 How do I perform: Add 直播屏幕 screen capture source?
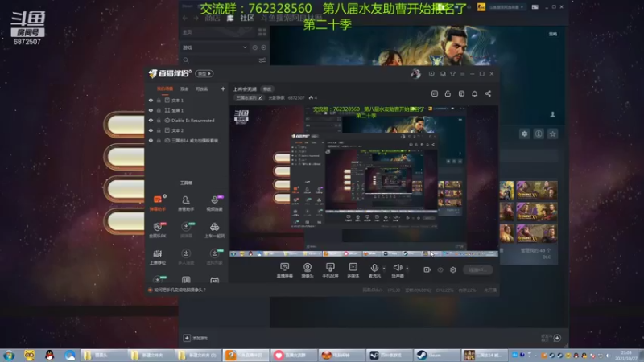pos(285,270)
